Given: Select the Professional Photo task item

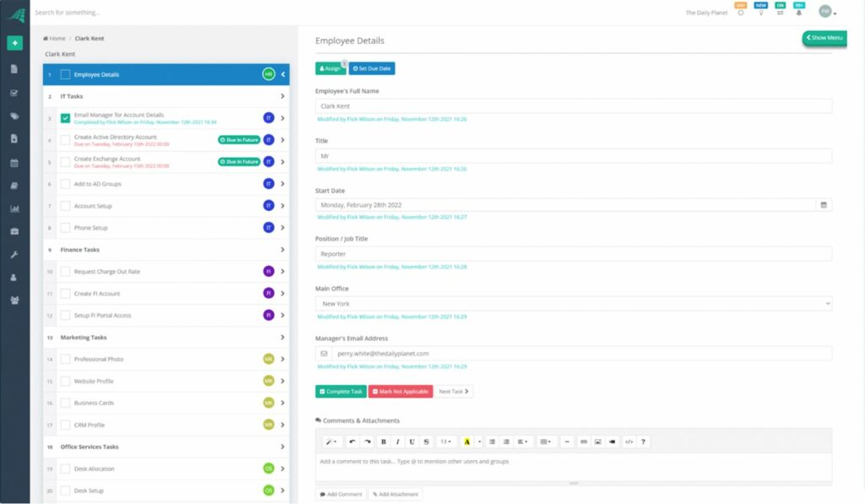Looking at the screenshot, I should pyautogui.click(x=99, y=360).
